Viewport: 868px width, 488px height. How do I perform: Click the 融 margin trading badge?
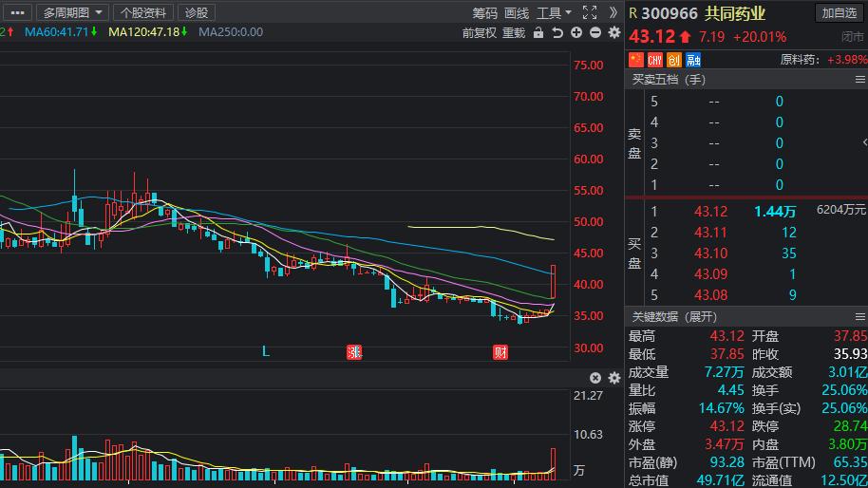coord(693,59)
